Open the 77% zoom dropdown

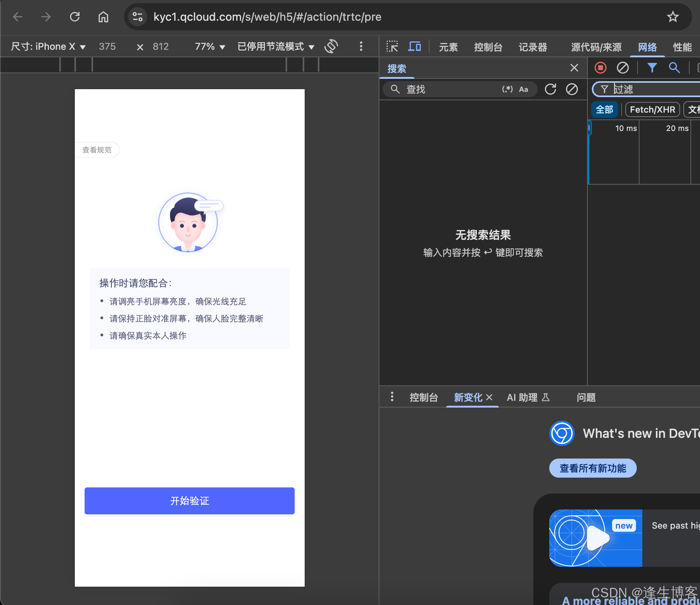point(210,47)
